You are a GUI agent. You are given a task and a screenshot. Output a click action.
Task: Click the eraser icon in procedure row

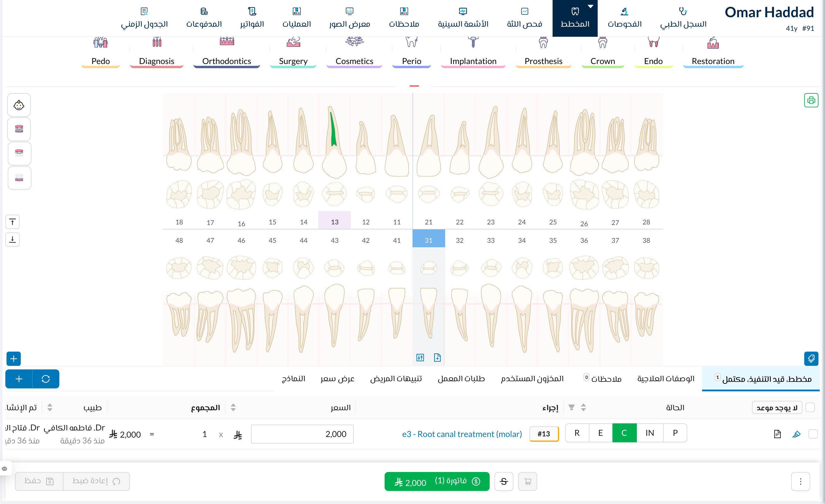pos(796,434)
